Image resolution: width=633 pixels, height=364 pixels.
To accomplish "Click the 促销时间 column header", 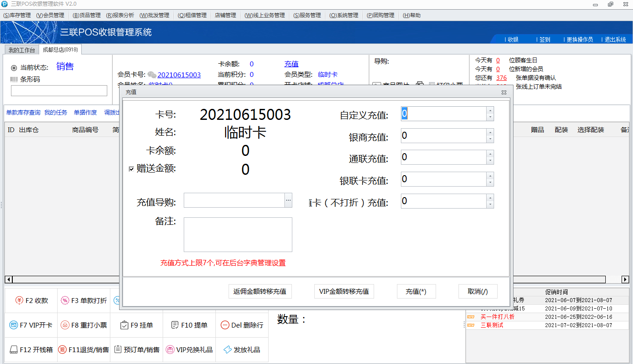I will (556, 292).
